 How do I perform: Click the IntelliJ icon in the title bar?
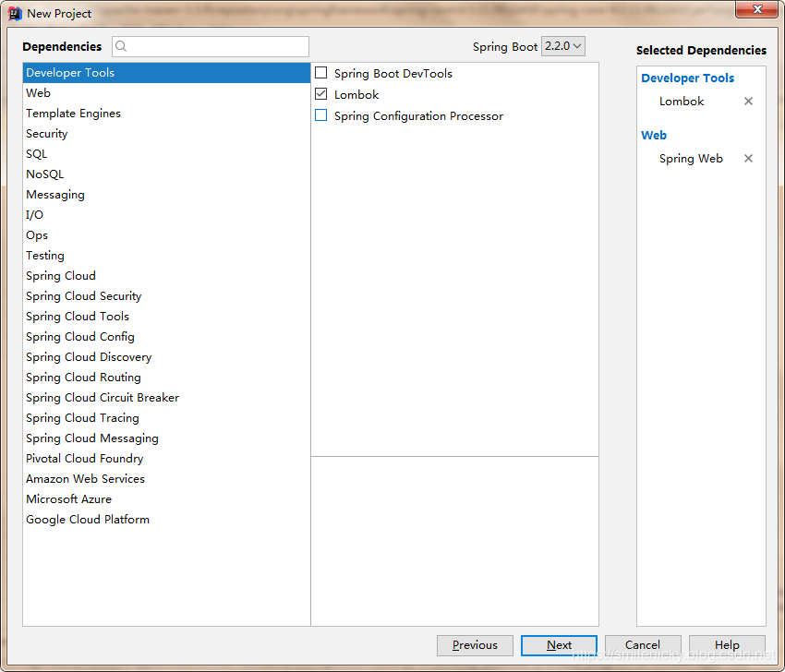15,14
